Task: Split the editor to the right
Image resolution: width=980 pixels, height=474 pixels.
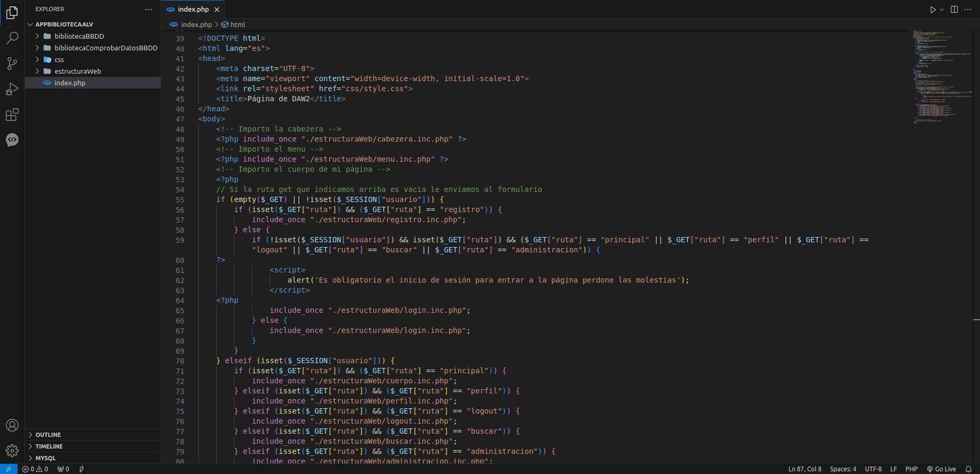Action: coord(954,10)
